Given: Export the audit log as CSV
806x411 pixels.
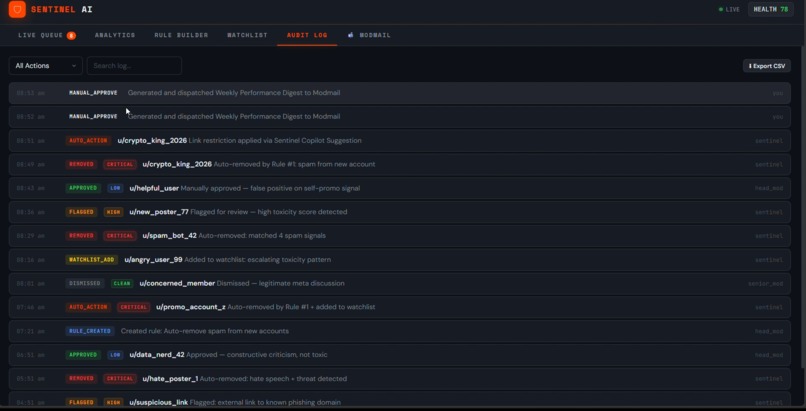Looking at the screenshot, I should pos(766,66).
